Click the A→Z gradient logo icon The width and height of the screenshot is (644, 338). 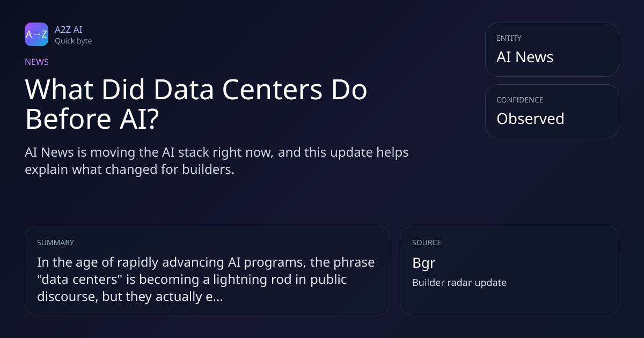click(36, 34)
